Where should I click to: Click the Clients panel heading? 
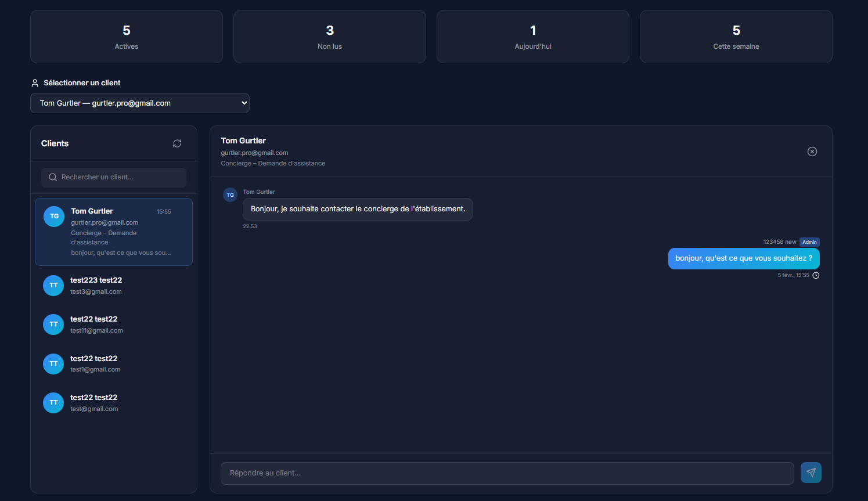tap(55, 143)
